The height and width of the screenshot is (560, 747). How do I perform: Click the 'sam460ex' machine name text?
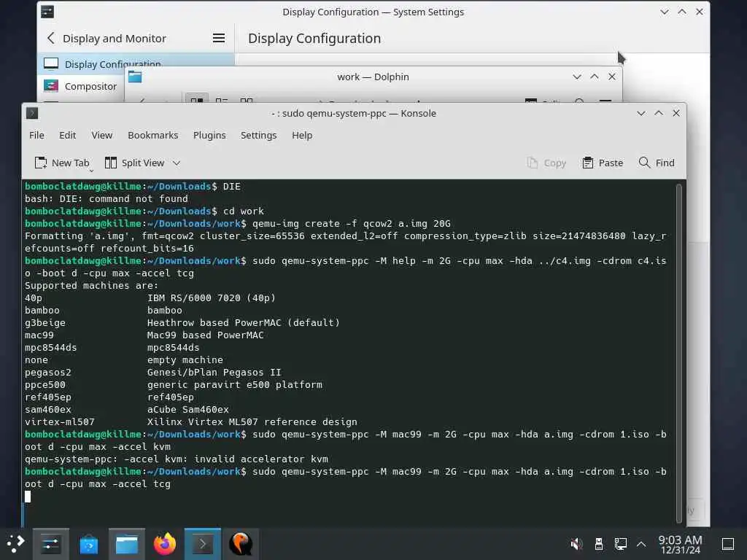[47, 409]
